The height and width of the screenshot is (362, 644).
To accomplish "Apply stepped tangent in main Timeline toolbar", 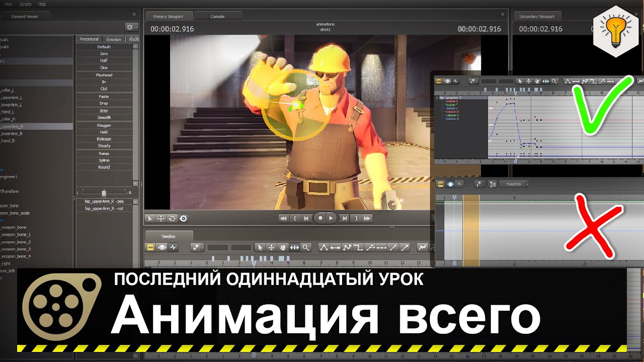I will click(358, 247).
